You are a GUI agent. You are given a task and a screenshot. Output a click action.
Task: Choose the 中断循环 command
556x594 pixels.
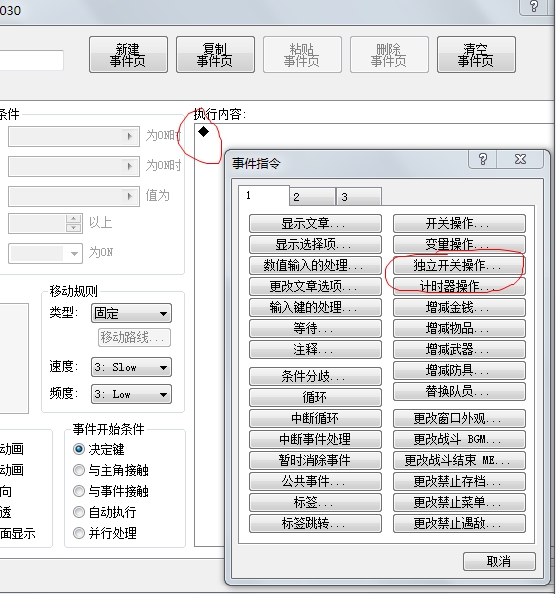click(315, 418)
